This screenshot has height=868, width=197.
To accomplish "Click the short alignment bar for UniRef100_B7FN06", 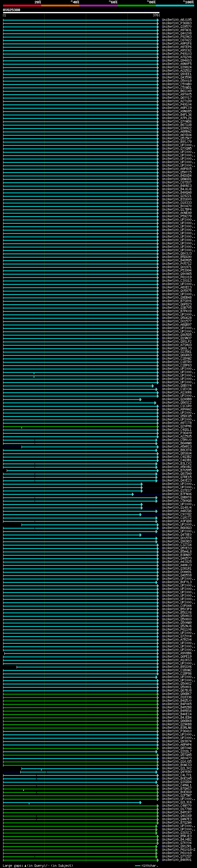I will click(x=68, y=494).
